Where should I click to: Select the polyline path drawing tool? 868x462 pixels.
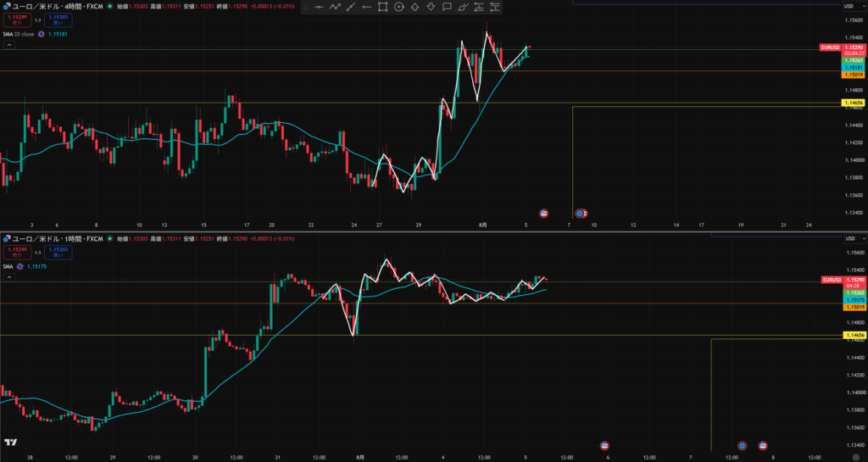click(335, 7)
